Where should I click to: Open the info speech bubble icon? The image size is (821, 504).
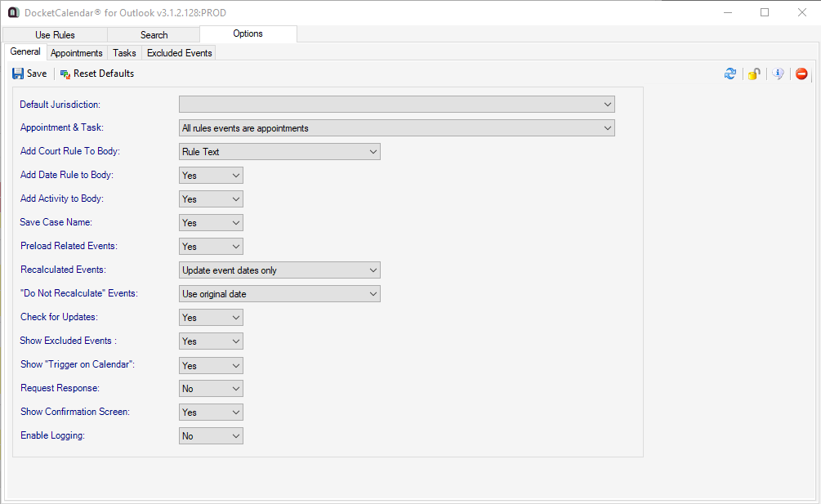(778, 74)
